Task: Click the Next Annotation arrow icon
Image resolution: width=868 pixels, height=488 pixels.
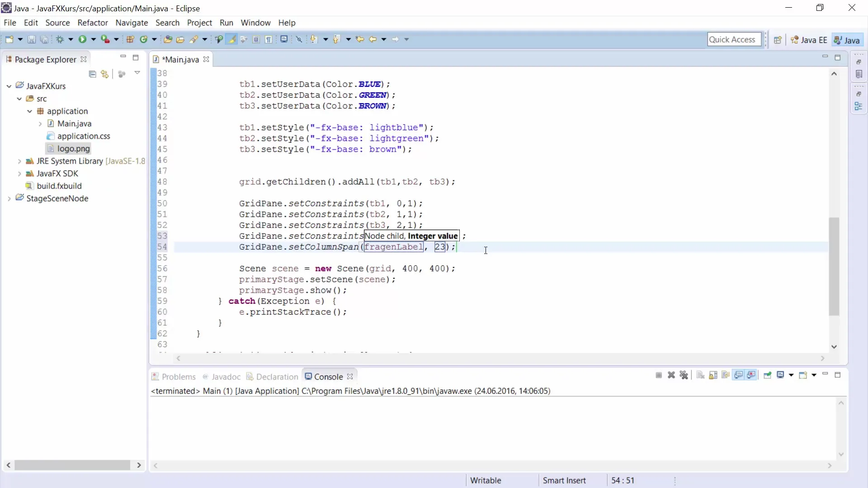Action: point(313,39)
